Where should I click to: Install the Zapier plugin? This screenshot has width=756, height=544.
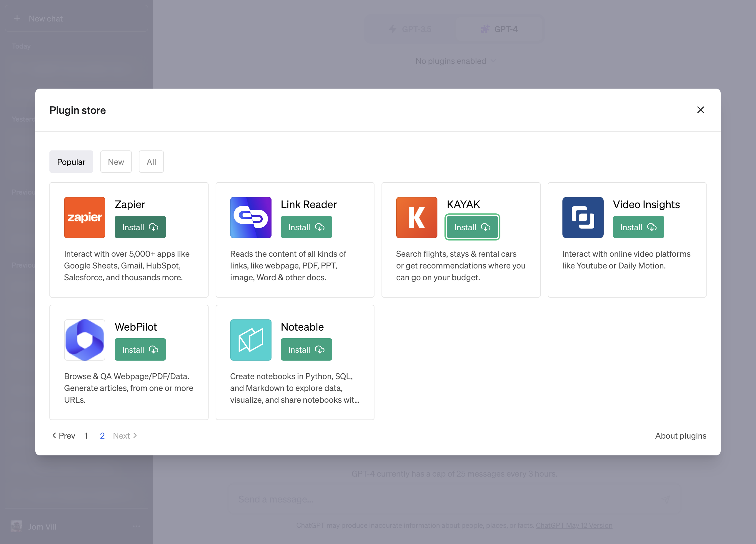pyautogui.click(x=140, y=227)
